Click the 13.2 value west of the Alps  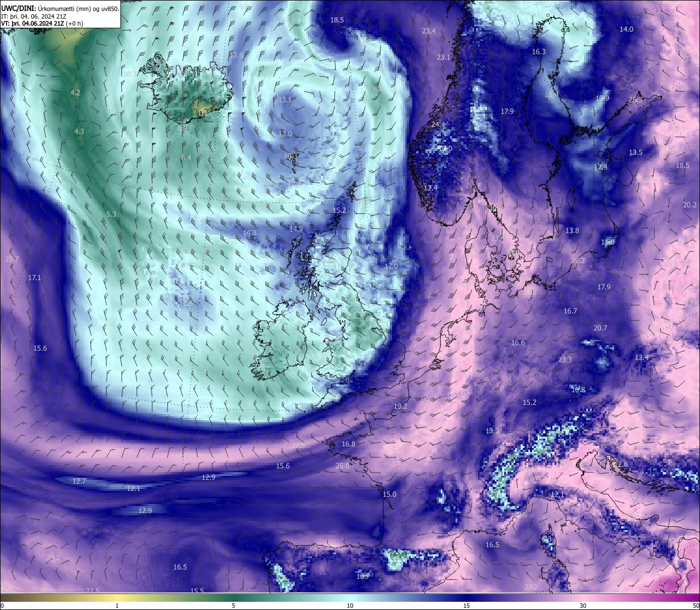pyautogui.click(x=492, y=431)
